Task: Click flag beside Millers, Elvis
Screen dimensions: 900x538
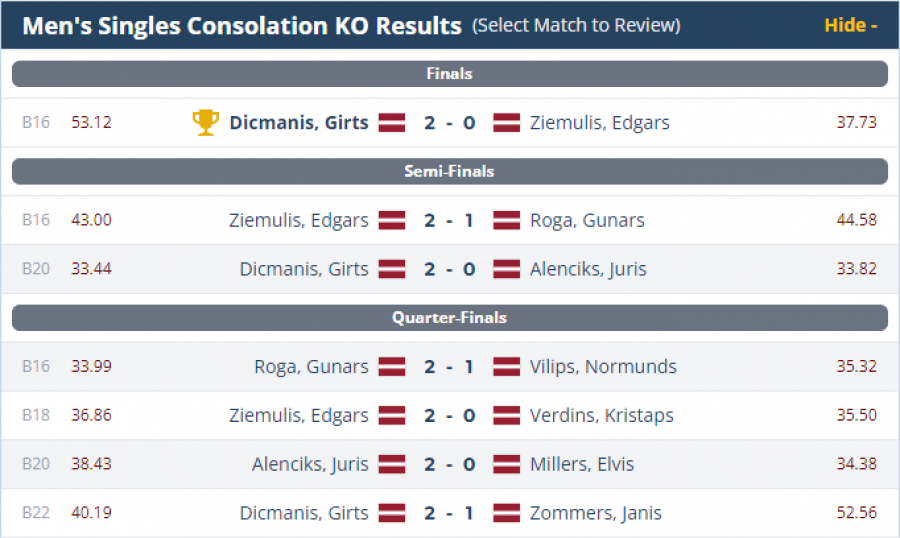Action: pyautogui.click(x=507, y=465)
